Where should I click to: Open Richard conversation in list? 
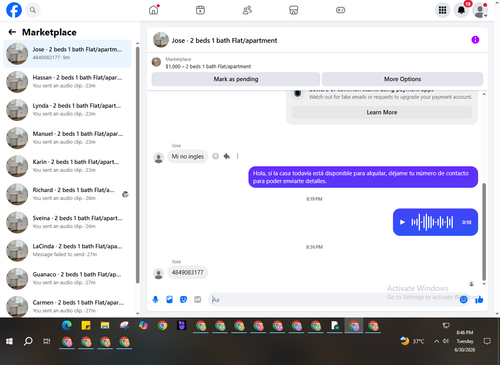[68, 194]
